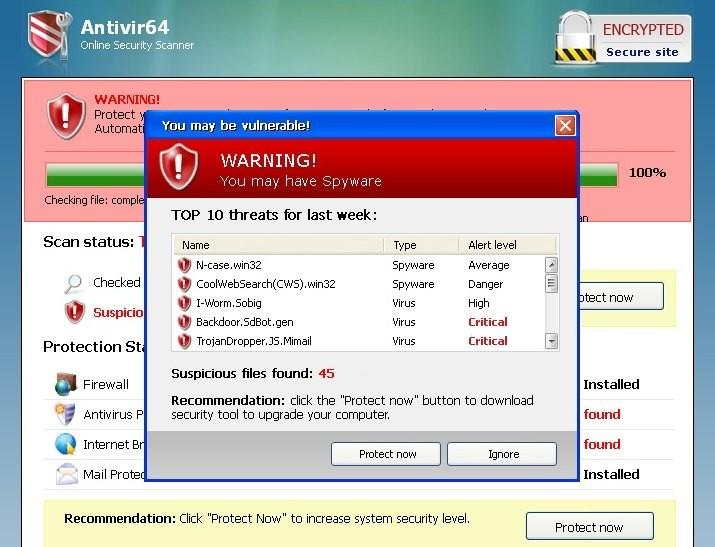Viewport: 715px width, 547px height.
Task: Click the shield icon beside Backdoor.SdBot.gen
Action: [x=184, y=322]
